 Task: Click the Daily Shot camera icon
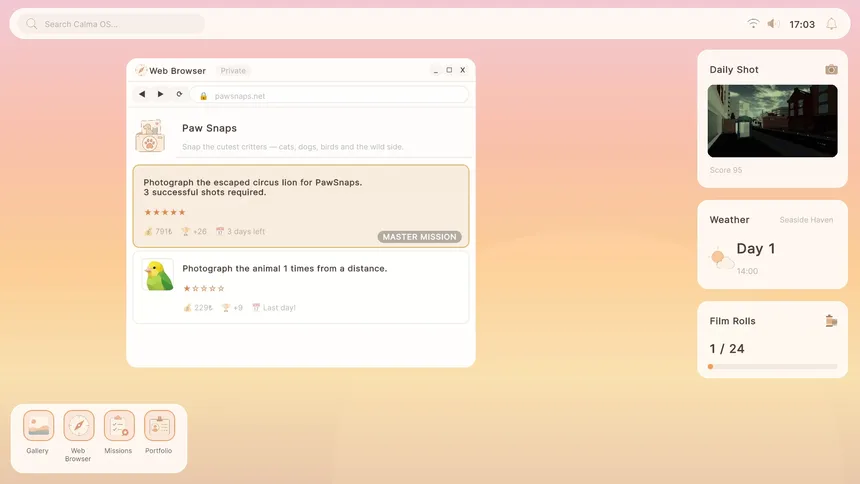[x=831, y=70]
